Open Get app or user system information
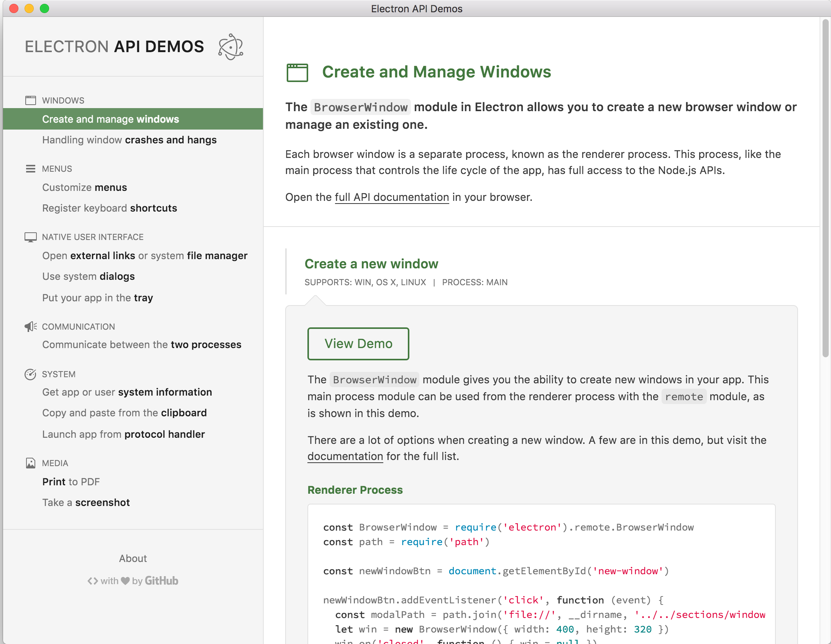The height and width of the screenshot is (644, 831). tap(127, 392)
